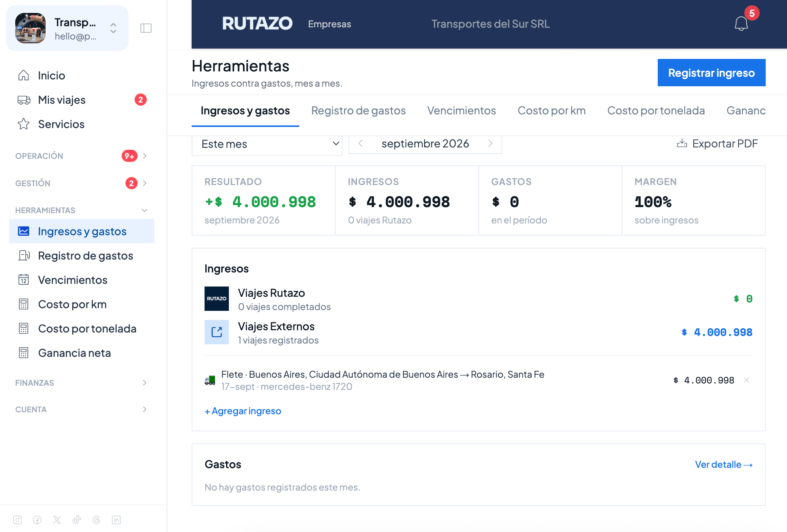Screen dimensions: 787x532
Task: Open TikTok link in footer
Action: 77,520
